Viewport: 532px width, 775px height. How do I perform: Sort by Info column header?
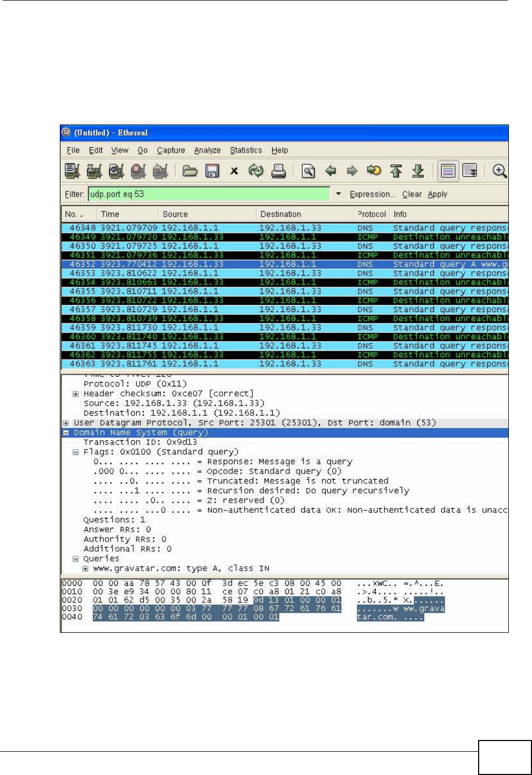(x=449, y=214)
